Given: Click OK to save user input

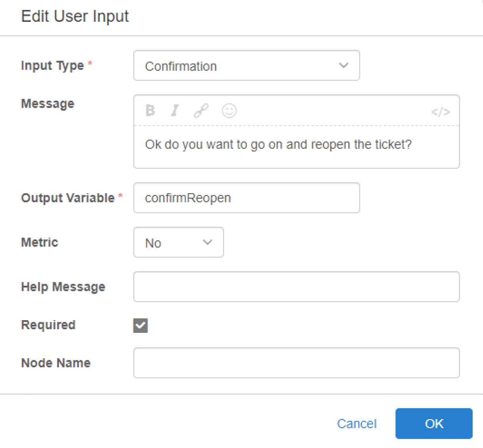Looking at the screenshot, I should (x=434, y=423).
